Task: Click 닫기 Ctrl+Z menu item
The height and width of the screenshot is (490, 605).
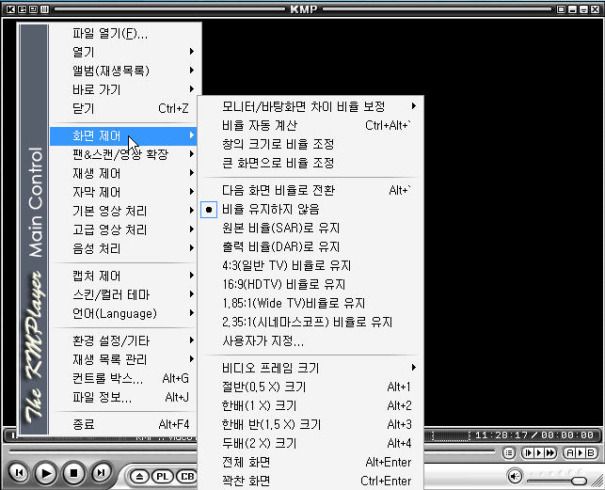Action: [123, 108]
